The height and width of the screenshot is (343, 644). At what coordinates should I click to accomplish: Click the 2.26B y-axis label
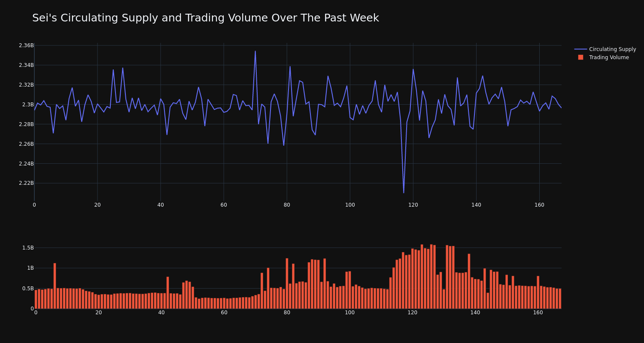[x=26, y=144]
